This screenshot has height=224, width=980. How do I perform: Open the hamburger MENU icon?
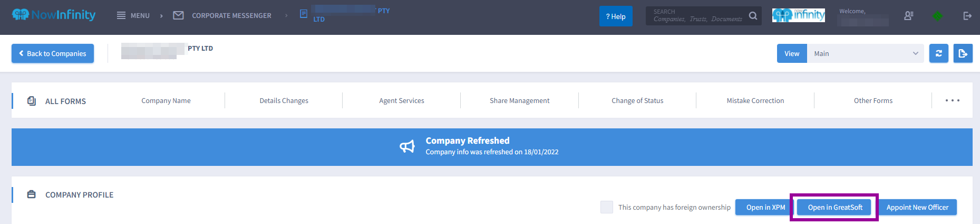coord(121,16)
